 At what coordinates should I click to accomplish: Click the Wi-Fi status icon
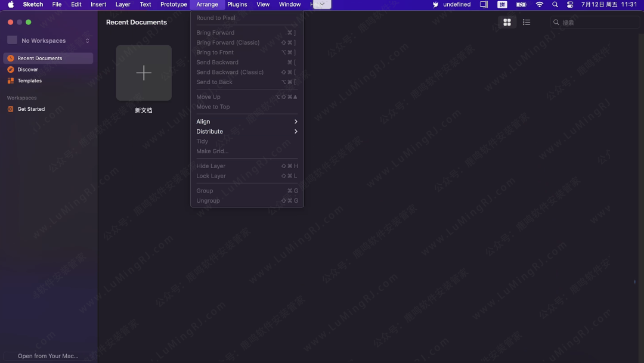[x=540, y=5]
